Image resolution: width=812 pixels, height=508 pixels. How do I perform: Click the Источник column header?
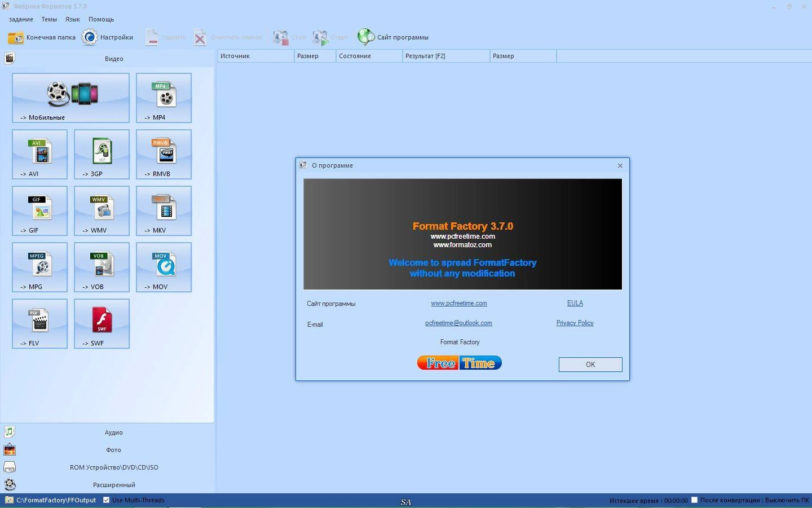(x=256, y=56)
